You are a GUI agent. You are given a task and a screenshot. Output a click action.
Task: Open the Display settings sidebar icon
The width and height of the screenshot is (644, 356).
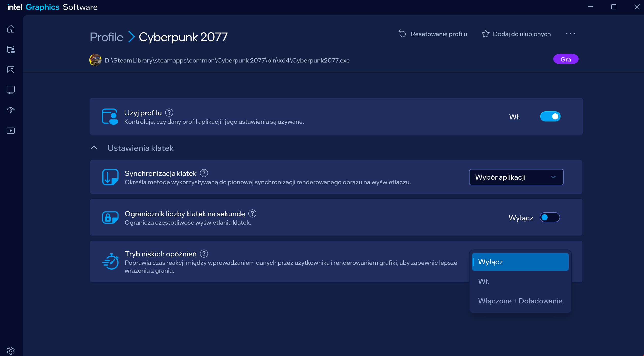click(x=11, y=90)
